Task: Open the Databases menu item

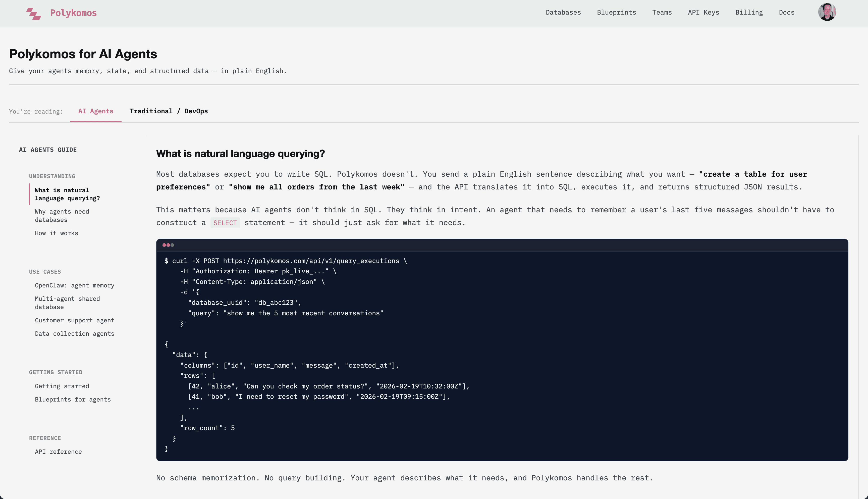Action: point(563,12)
